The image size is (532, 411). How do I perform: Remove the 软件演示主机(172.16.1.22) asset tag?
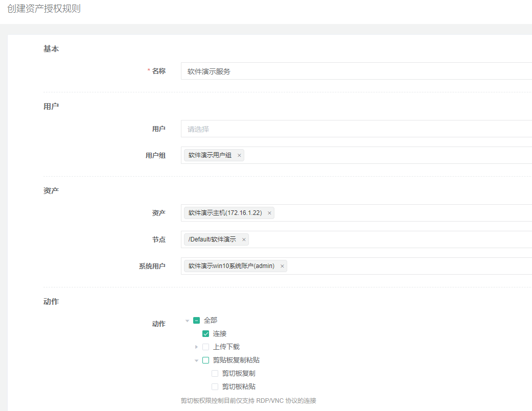[x=269, y=213]
